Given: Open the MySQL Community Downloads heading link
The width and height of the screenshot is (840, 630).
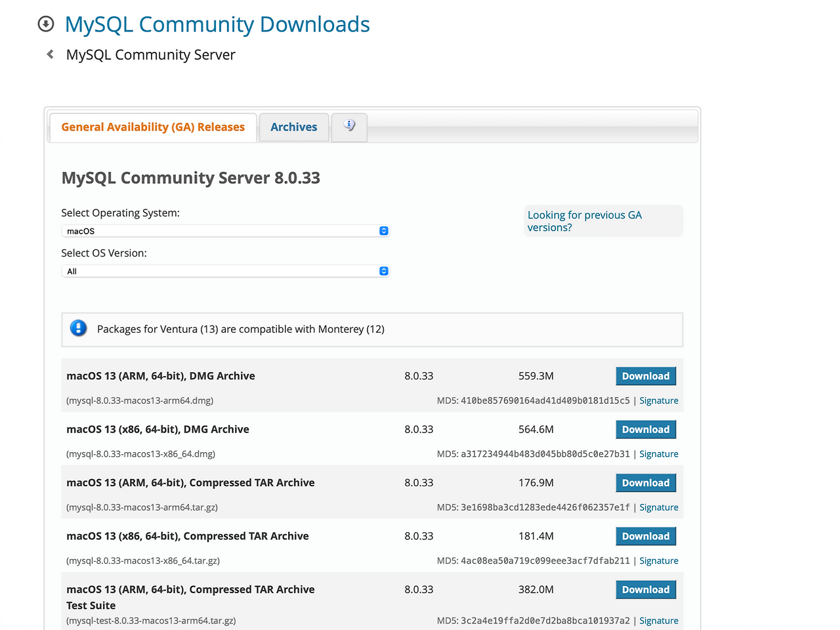Looking at the screenshot, I should tap(217, 24).
